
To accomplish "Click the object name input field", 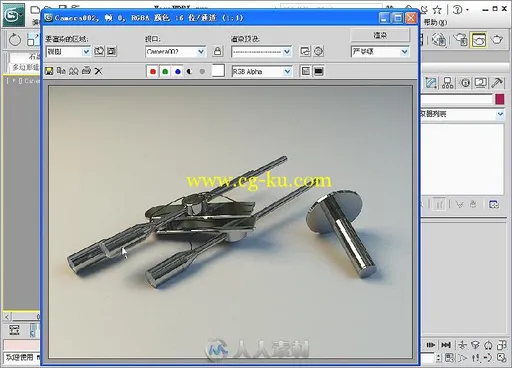I will 456,99.
